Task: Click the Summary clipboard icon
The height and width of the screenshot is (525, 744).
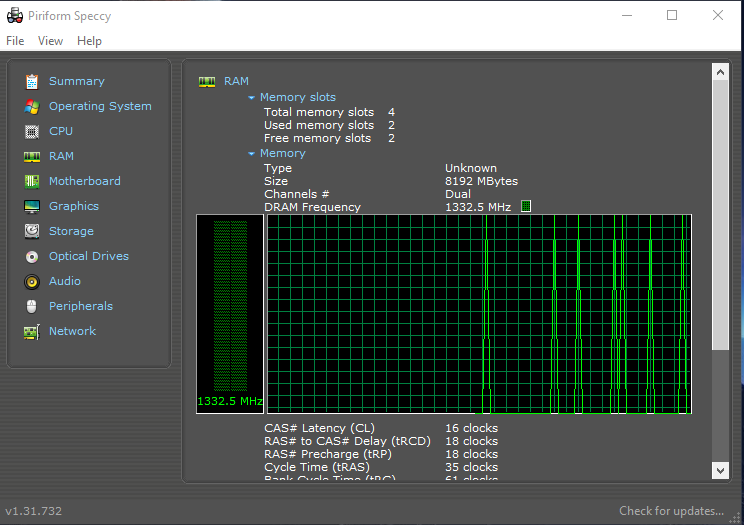Action: 32,82
